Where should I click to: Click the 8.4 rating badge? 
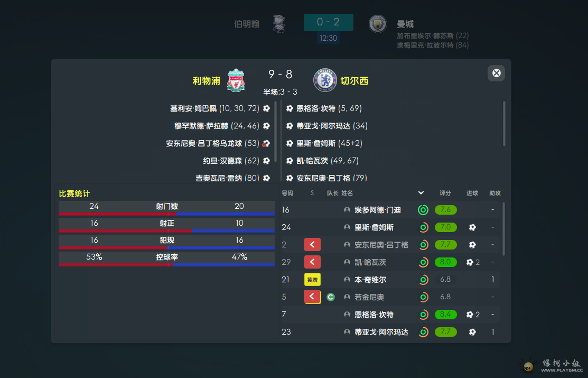pos(445,315)
